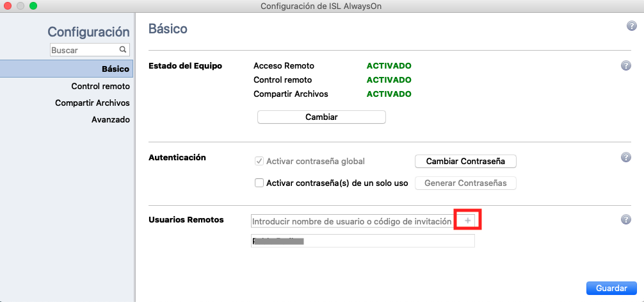Toggle Activar contraseña global checkbox
The image size is (644, 302).
point(259,162)
